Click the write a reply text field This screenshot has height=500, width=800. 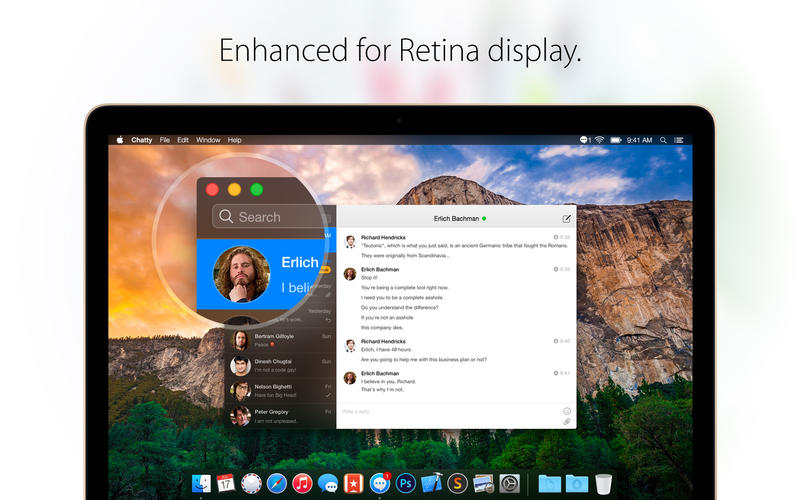[x=449, y=411]
